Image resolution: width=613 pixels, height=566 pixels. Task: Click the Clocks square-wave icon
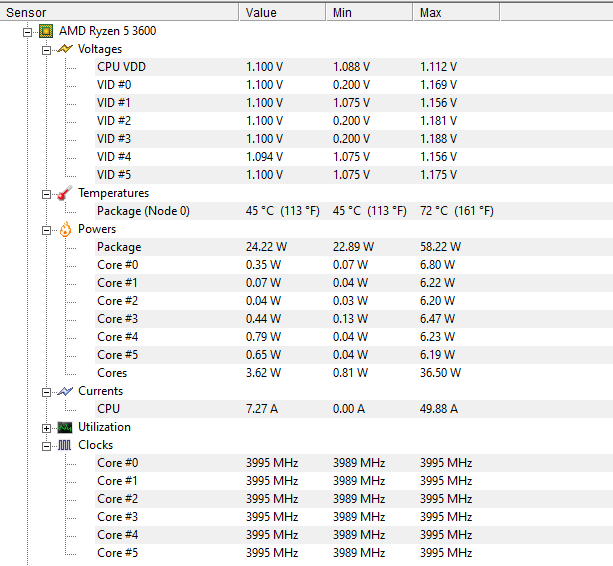pyautogui.click(x=65, y=445)
